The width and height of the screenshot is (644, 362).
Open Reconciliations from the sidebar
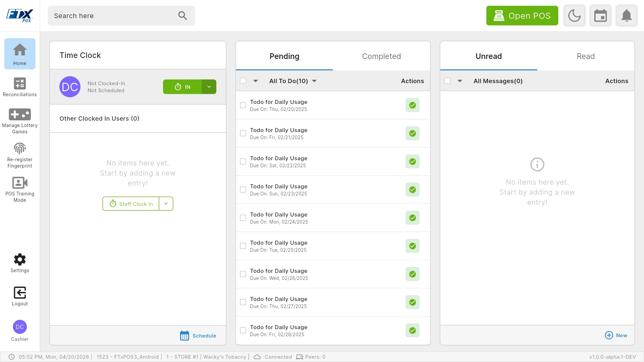(20, 87)
